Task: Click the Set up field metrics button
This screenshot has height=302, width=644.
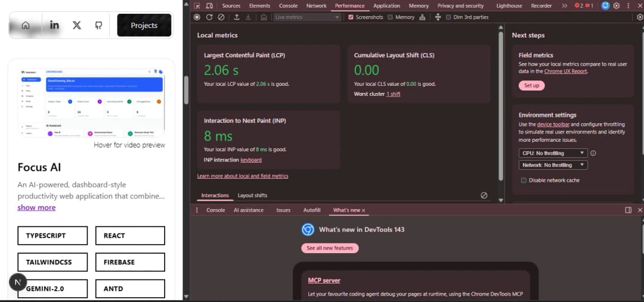Action: [531, 86]
